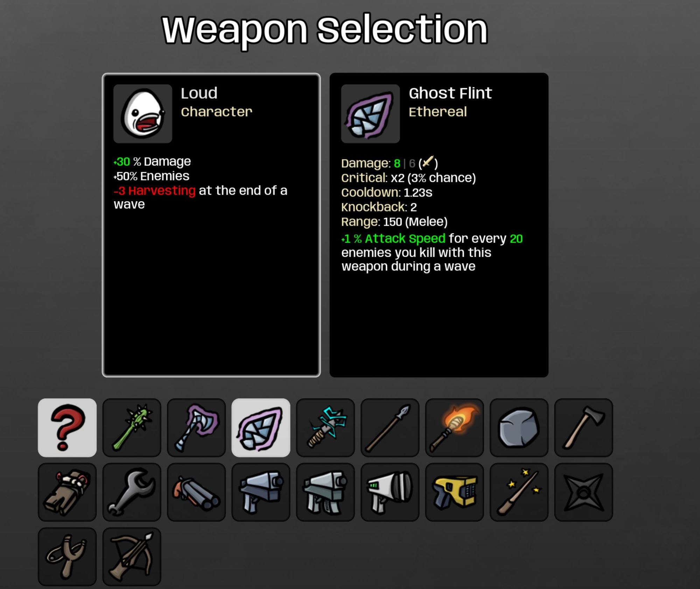Pick the flaming torch weapon
Viewport: 700px width, 589px height.
click(454, 427)
